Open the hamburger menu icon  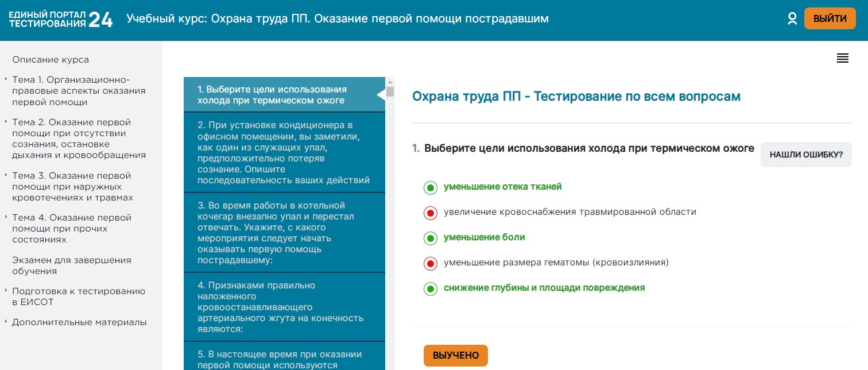[x=842, y=58]
